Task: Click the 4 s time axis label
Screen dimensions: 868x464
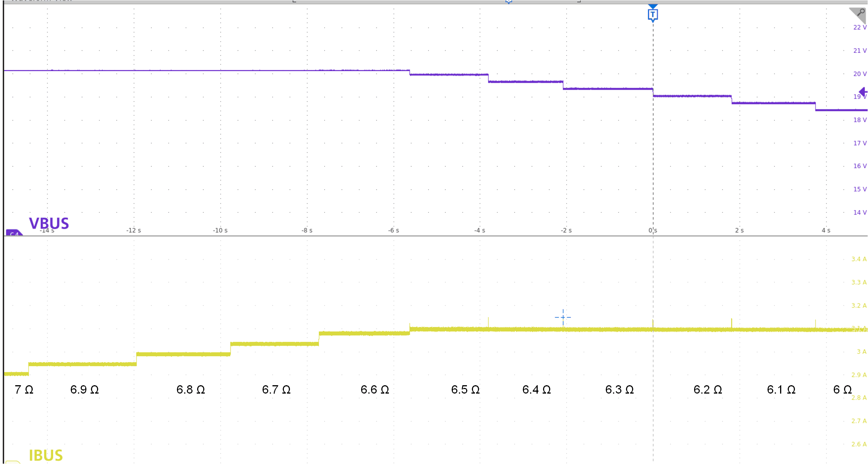Action: (x=826, y=230)
